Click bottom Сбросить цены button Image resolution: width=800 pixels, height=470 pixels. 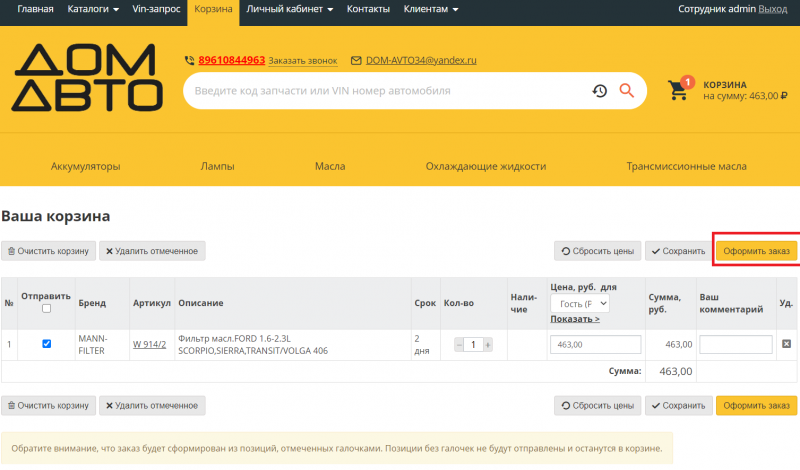pyautogui.click(x=597, y=406)
